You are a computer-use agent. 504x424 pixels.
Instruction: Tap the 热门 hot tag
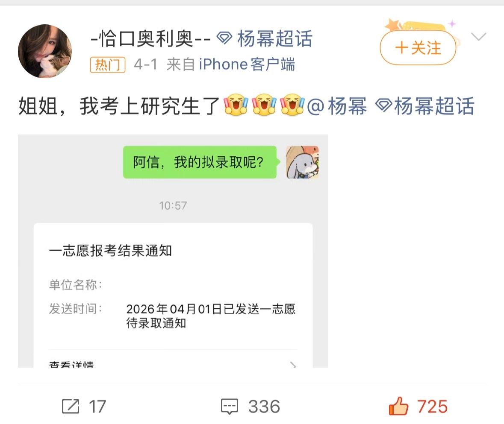pyautogui.click(x=107, y=64)
